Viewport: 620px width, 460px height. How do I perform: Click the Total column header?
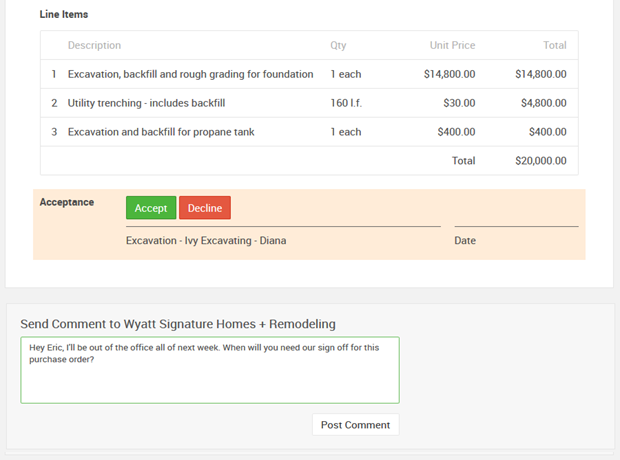tap(554, 45)
